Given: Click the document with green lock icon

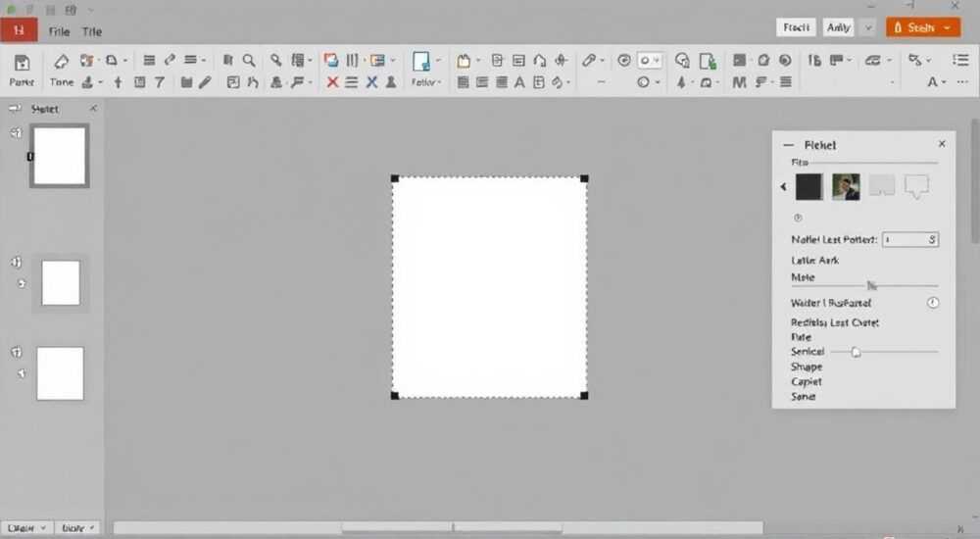Looking at the screenshot, I should pos(708,61).
